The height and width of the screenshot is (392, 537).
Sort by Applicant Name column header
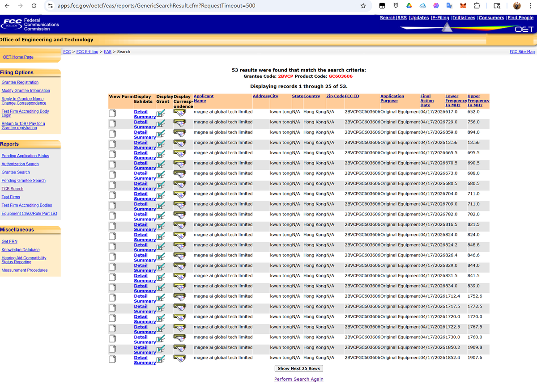[203, 98]
